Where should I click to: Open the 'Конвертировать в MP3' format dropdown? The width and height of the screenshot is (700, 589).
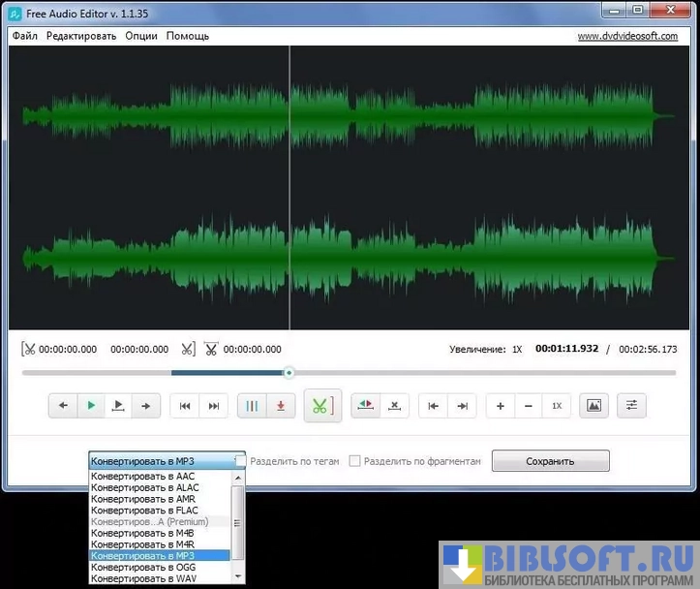162,461
